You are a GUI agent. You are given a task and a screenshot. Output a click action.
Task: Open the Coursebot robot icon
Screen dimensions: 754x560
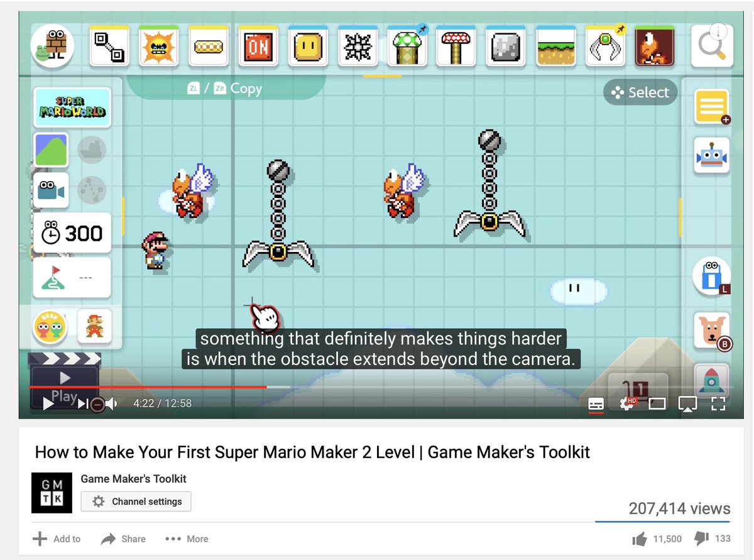712,155
